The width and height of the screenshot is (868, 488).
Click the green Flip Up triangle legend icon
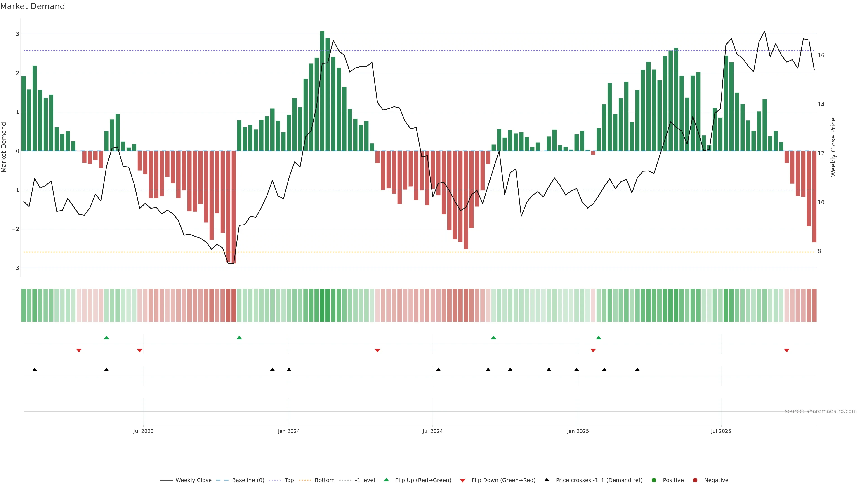pyautogui.click(x=387, y=480)
